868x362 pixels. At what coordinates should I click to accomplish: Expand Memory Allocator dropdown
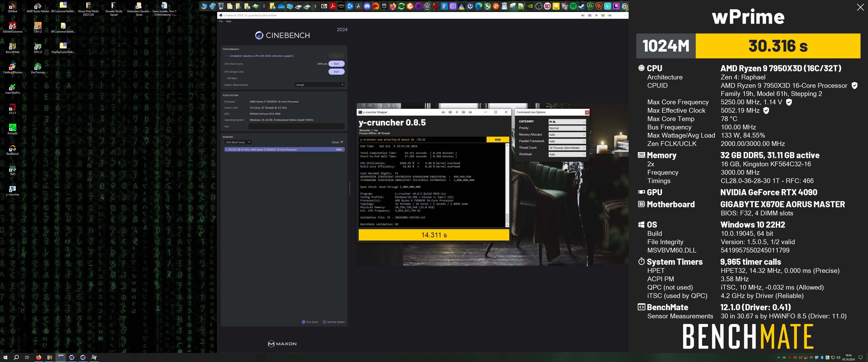point(567,135)
